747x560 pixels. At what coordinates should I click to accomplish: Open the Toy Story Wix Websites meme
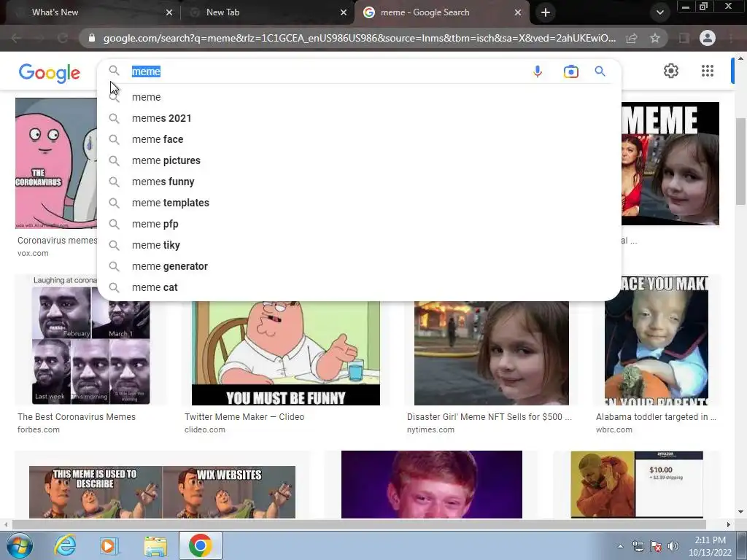(x=162, y=492)
